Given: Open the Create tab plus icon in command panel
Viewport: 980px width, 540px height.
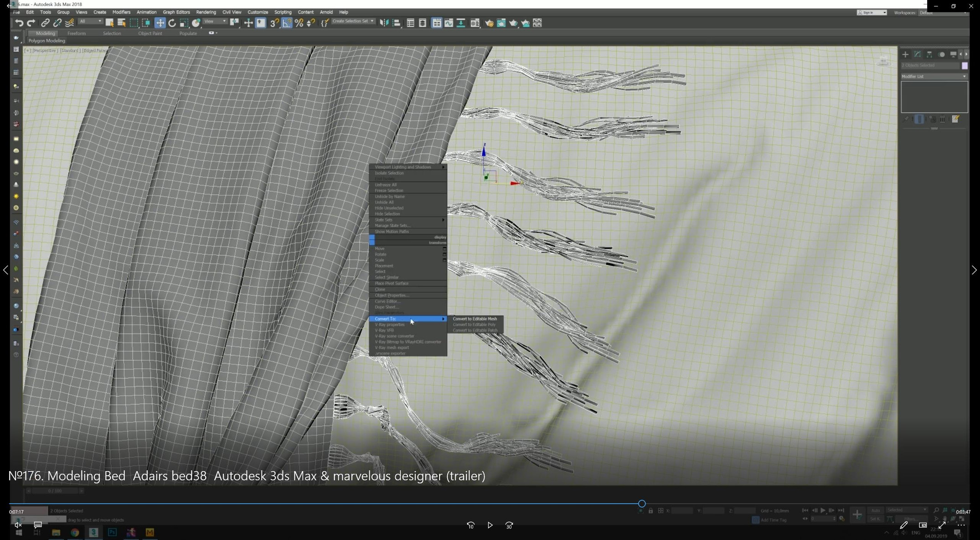Looking at the screenshot, I should [906, 54].
